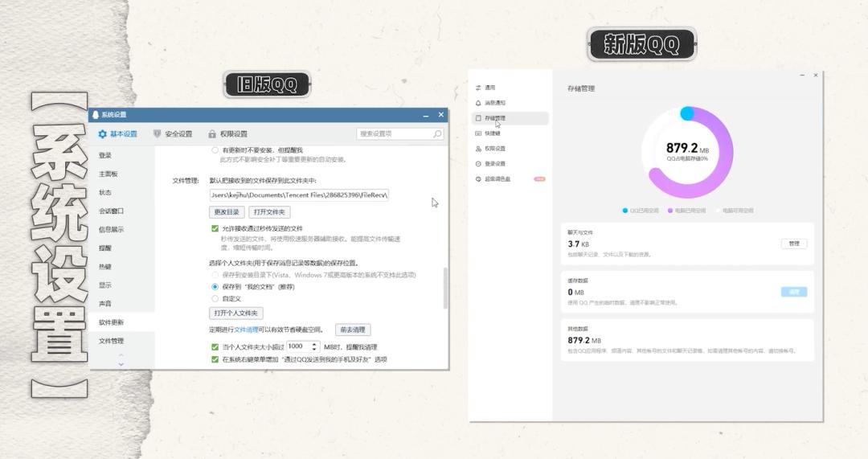Viewport: 868px width, 459px height.
Task: Click the 通用 general icon in the new QQ sidebar
Action: click(478, 88)
